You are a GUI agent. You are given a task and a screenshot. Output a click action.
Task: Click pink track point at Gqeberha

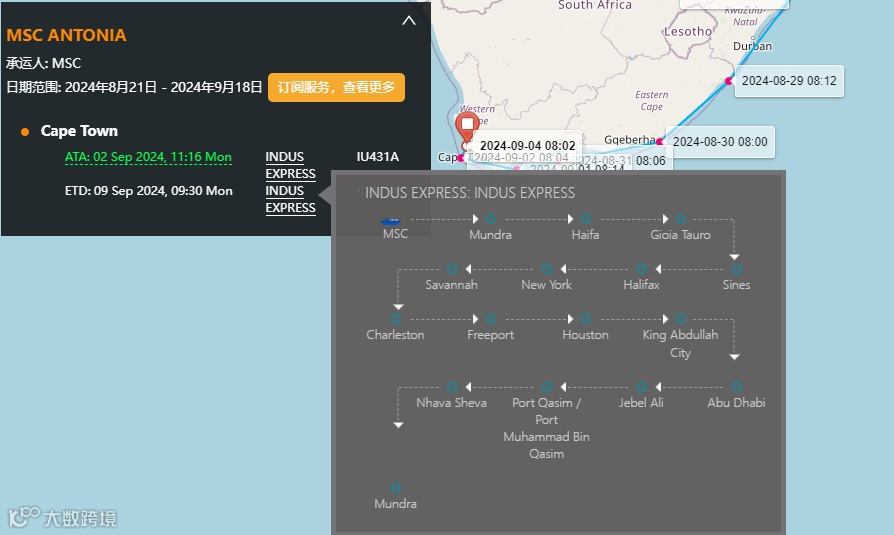coord(660,141)
